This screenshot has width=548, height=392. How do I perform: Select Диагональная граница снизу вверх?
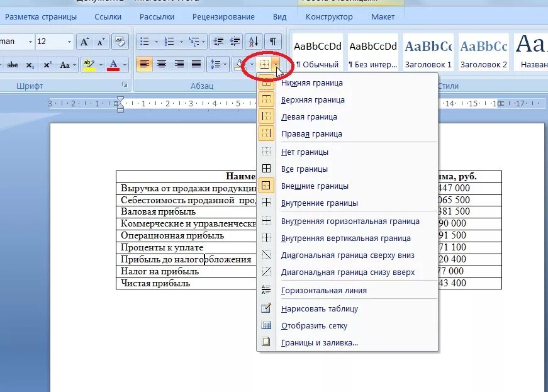coord(347,272)
